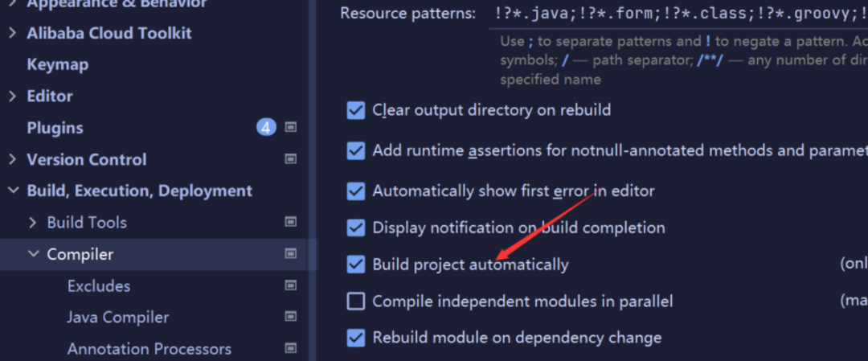Click the project-level icon beside Annotation Processors
The image size is (868, 361).
[291, 349]
